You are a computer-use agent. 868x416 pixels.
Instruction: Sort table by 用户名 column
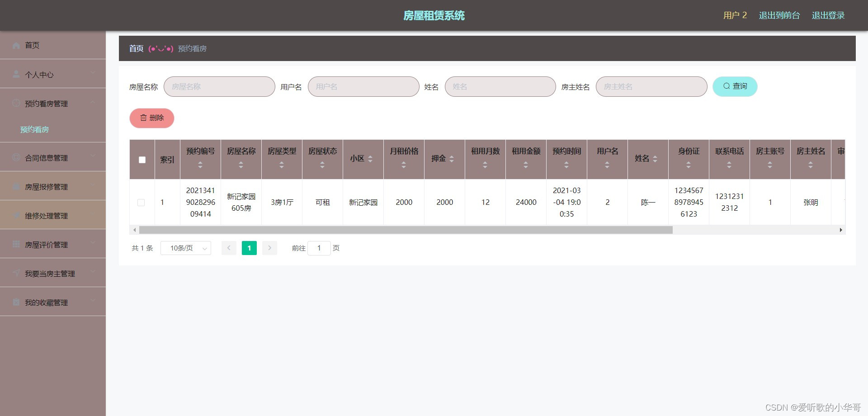click(607, 165)
